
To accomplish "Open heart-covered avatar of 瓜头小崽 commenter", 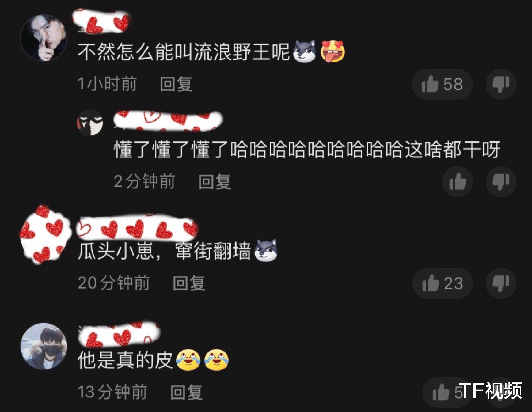I will point(43,234).
